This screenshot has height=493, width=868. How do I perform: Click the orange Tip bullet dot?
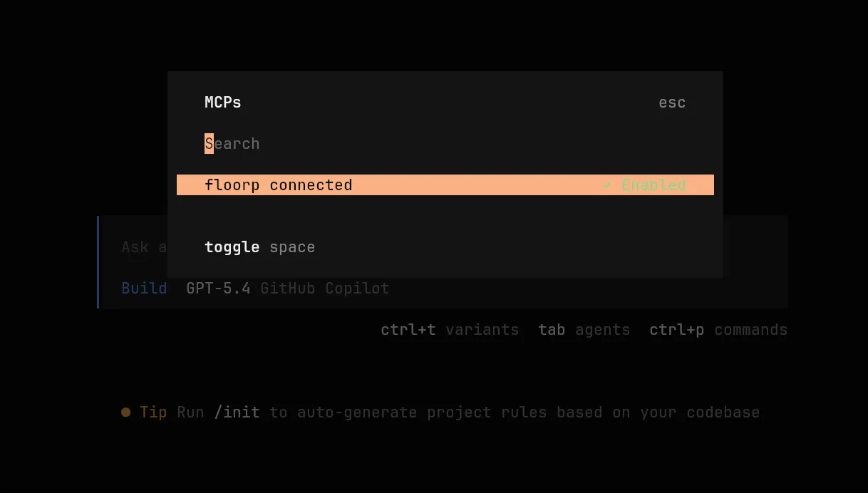(x=126, y=412)
